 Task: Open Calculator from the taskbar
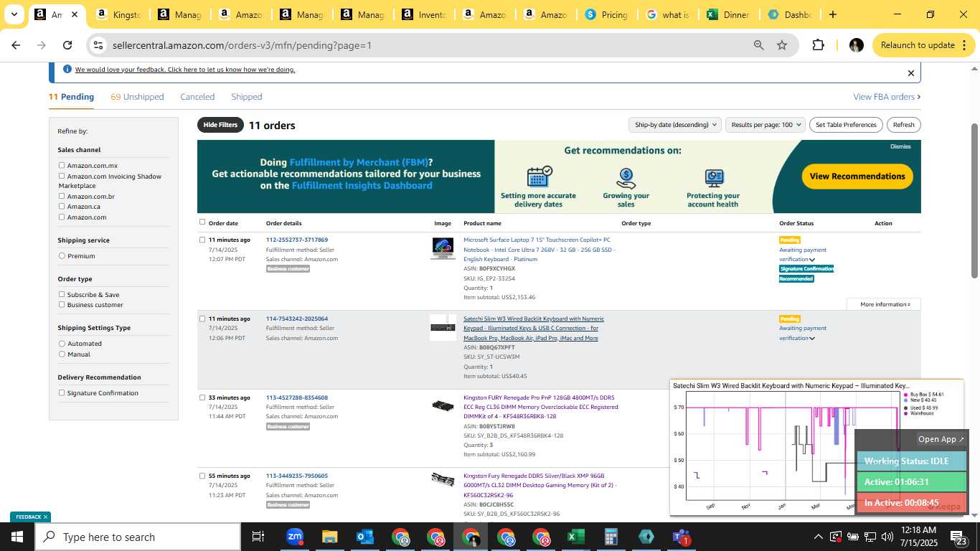click(611, 537)
